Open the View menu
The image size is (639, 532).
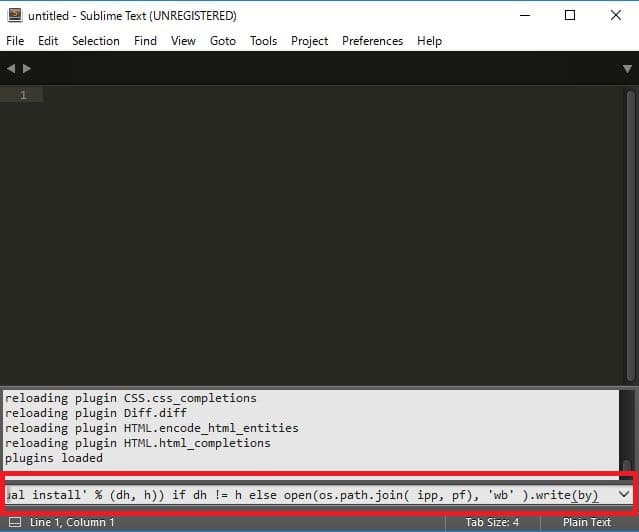click(x=183, y=41)
